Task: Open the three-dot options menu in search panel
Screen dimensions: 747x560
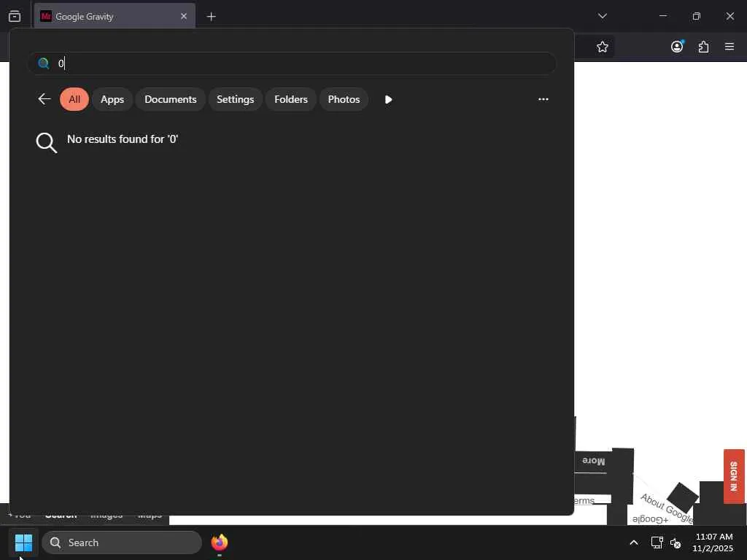Action: coord(543,99)
